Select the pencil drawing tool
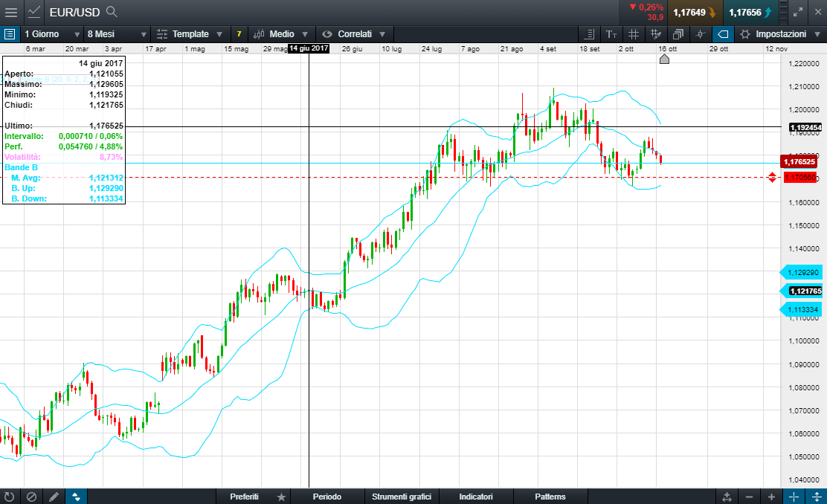 [x=54, y=497]
